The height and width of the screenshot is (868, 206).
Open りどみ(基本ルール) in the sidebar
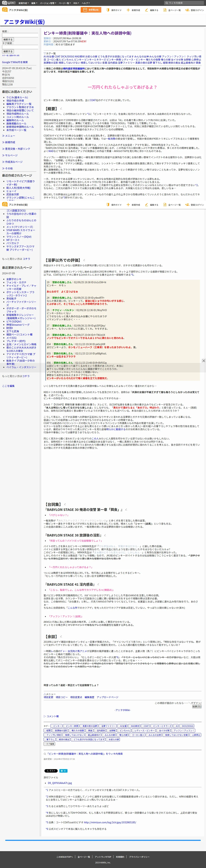17,97
